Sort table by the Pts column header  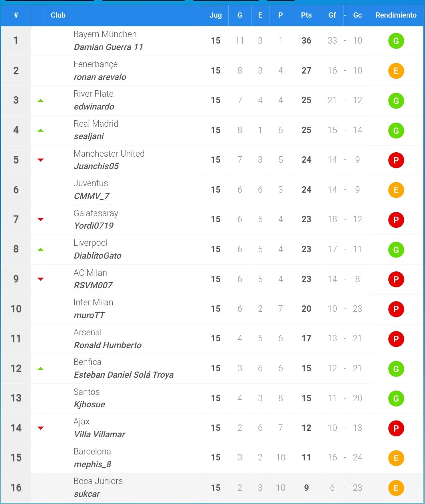(x=306, y=15)
